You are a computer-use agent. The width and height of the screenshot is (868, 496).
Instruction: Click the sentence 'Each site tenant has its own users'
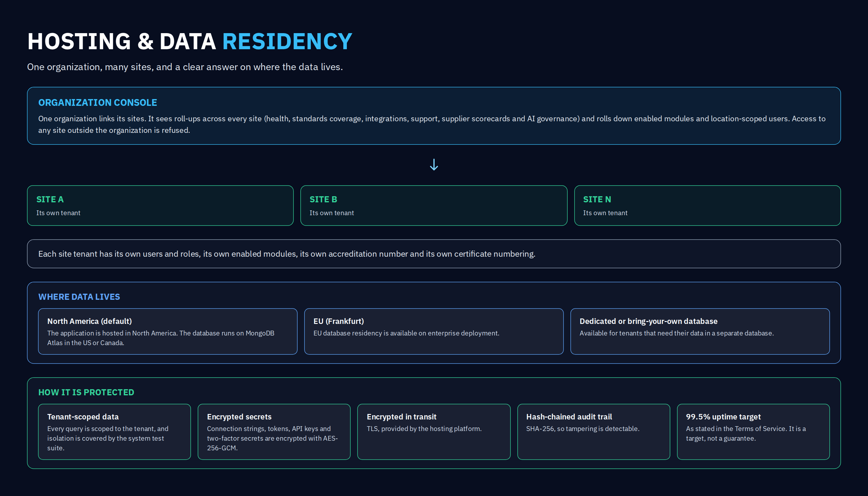pyautogui.click(x=287, y=254)
